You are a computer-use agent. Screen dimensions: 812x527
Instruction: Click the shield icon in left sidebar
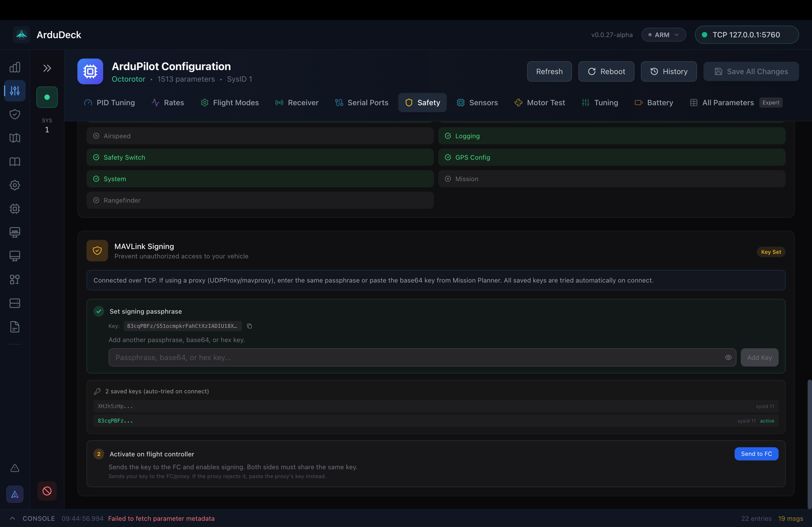15,114
